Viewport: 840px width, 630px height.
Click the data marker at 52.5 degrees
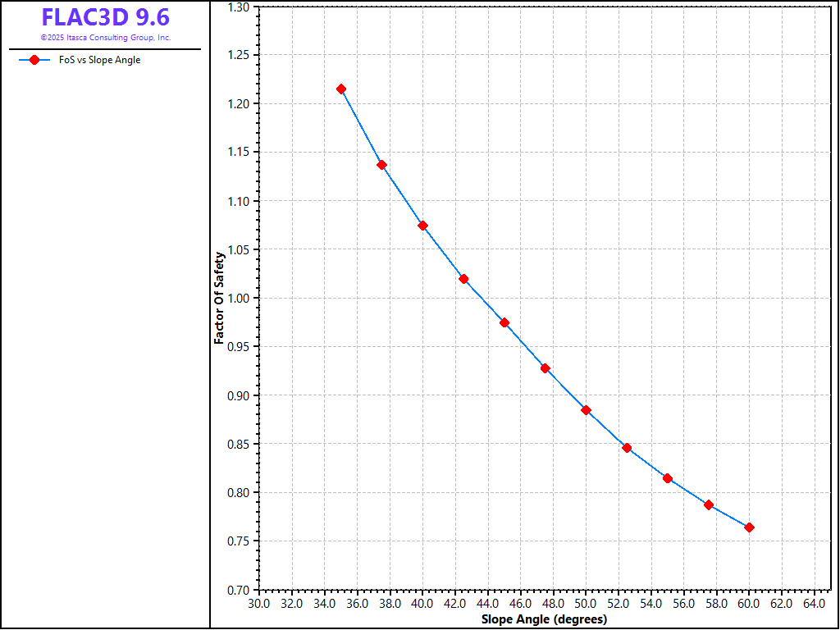[x=627, y=448]
